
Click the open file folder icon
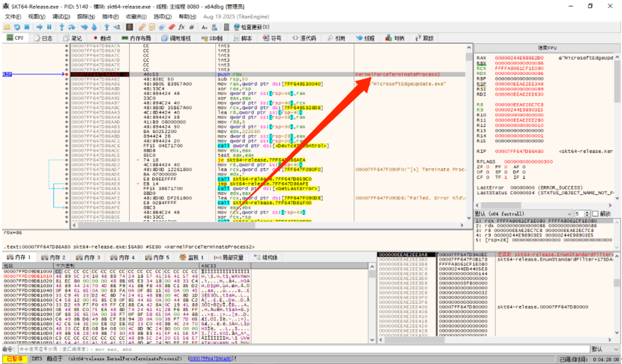7,27
